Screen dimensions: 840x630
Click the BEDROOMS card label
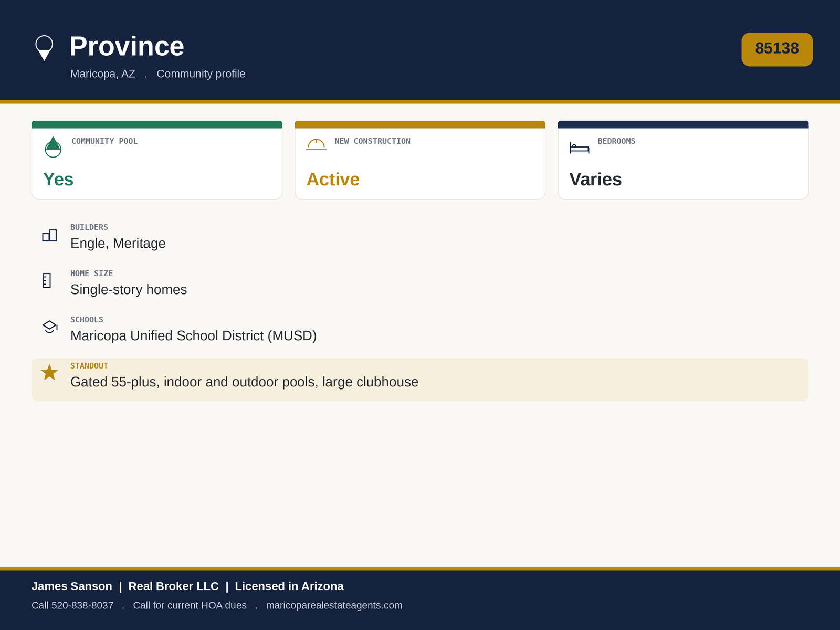click(x=616, y=141)
